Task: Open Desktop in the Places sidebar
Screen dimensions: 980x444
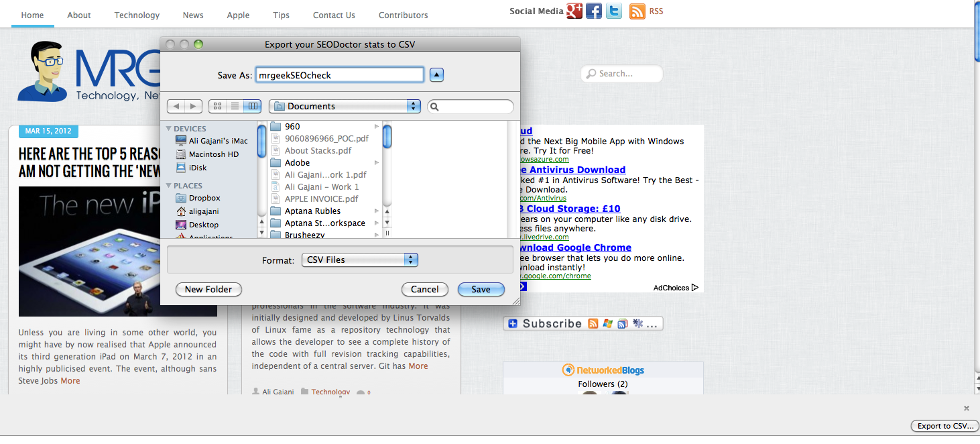Action: (197, 225)
